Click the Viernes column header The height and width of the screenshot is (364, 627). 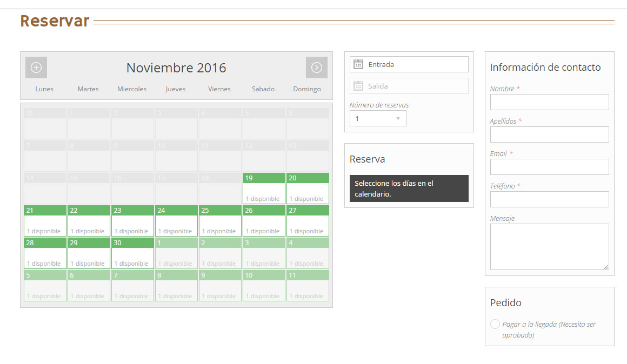pos(219,89)
